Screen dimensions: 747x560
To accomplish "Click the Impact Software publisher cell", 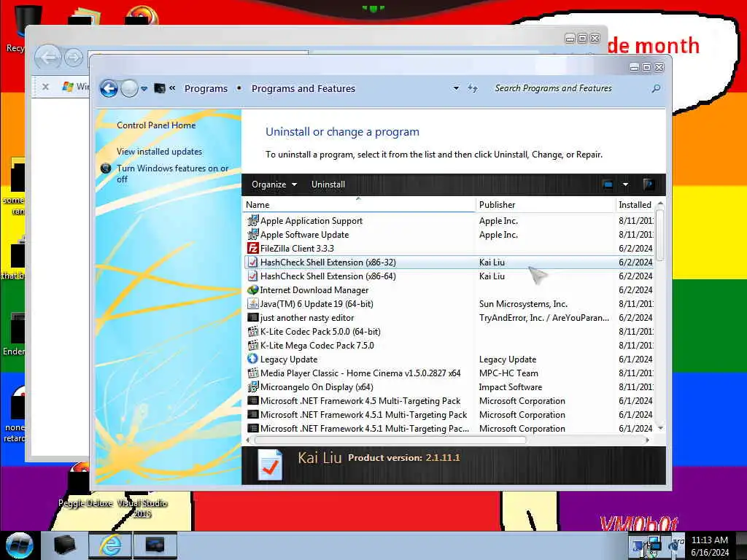I will pyautogui.click(x=510, y=386).
